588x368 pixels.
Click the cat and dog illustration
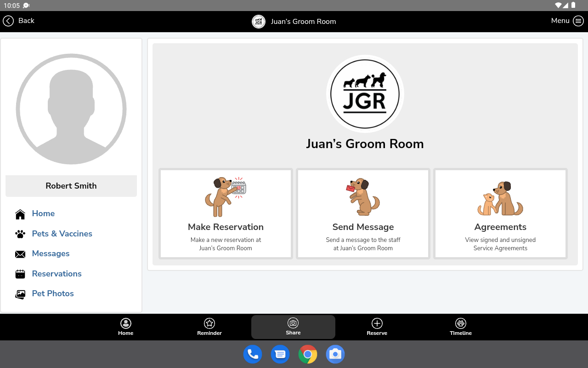(x=500, y=198)
